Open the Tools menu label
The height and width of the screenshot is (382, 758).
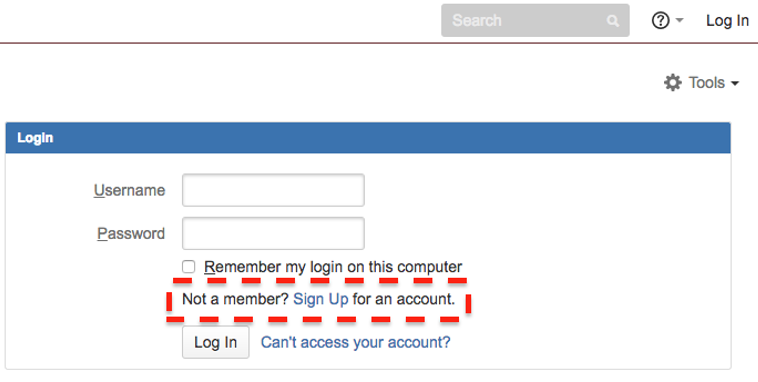[707, 83]
